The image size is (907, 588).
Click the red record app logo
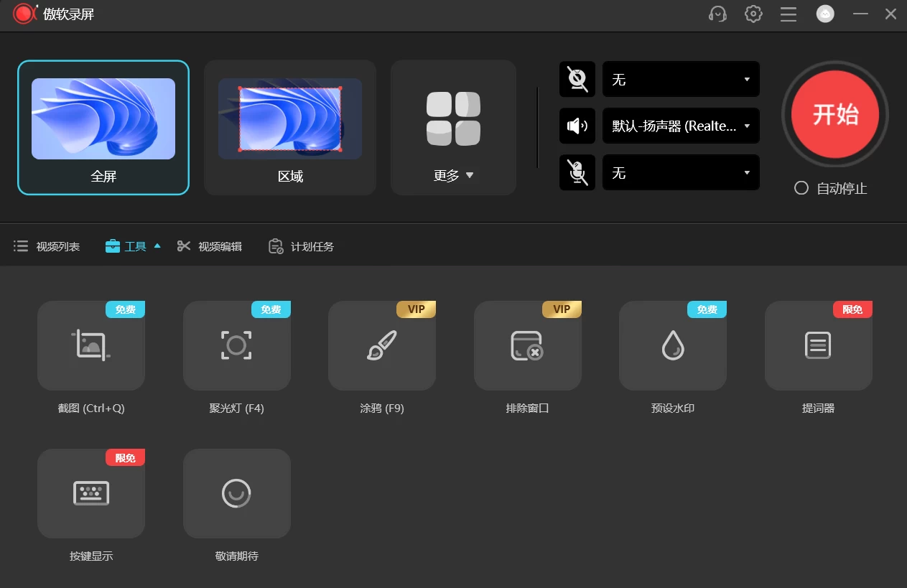(x=24, y=14)
